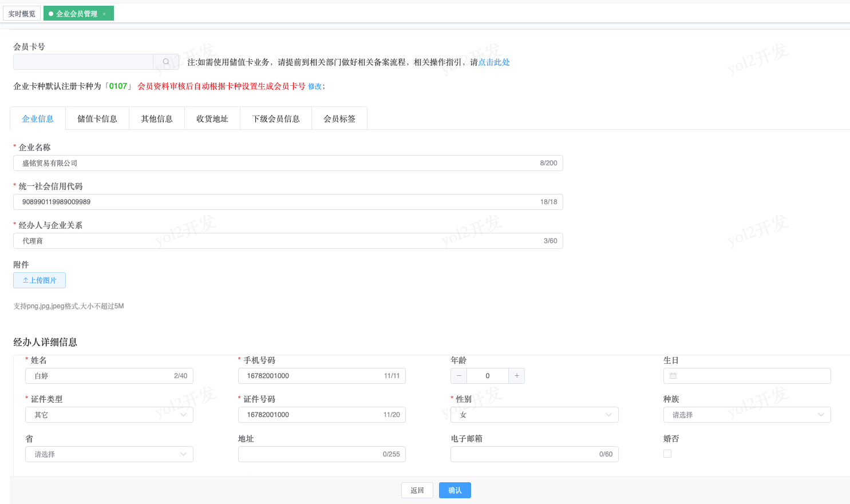Viewport: 850px width, 504px height.
Task: Click the search icon beside member card number
Action: pyautogui.click(x=166, y=62)
